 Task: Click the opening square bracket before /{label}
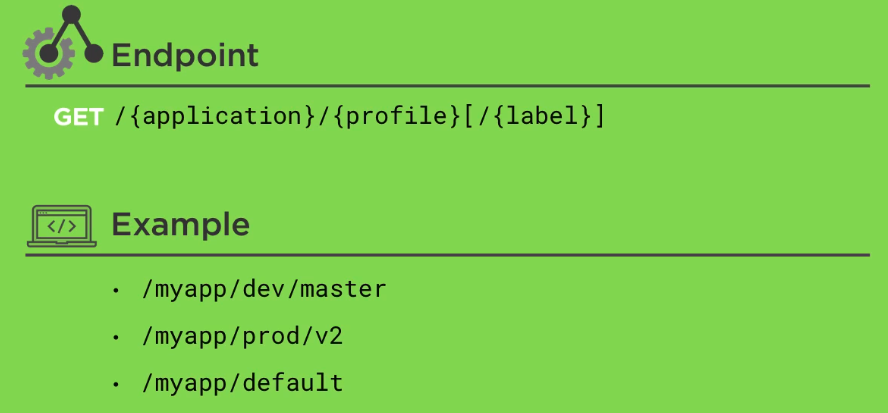click(468, 117)
